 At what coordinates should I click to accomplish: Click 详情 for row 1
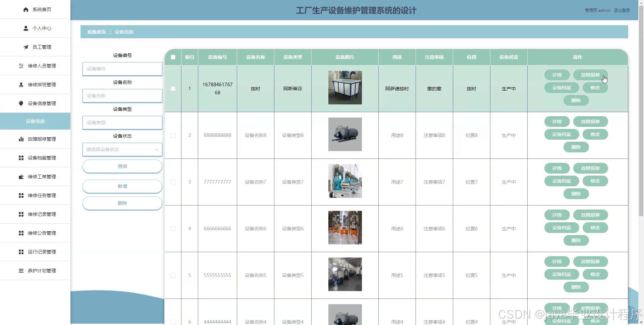coord(557,75)
